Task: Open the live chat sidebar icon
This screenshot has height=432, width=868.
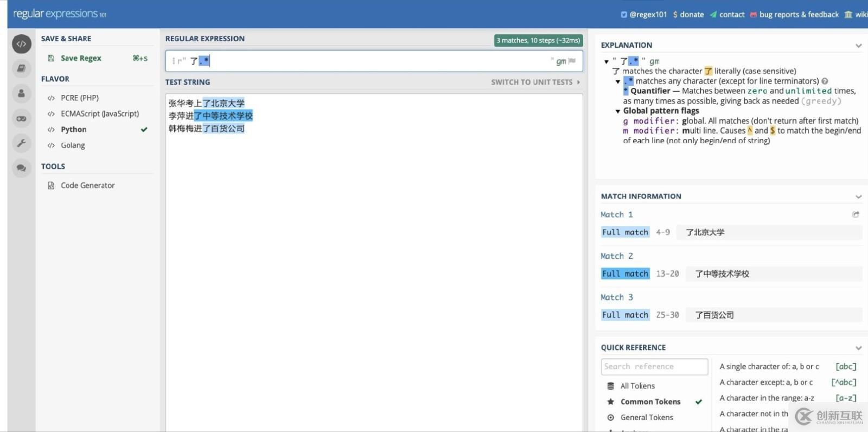Action: [21, 168]
